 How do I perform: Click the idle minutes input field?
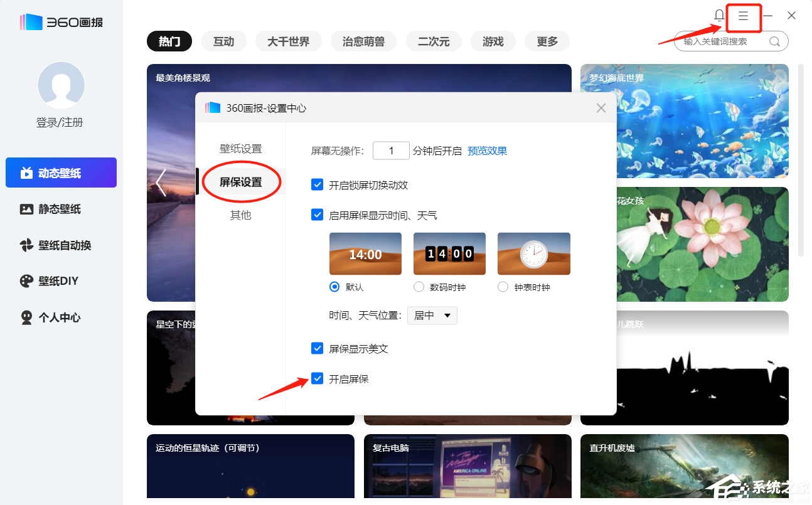[x=391, y=151]
